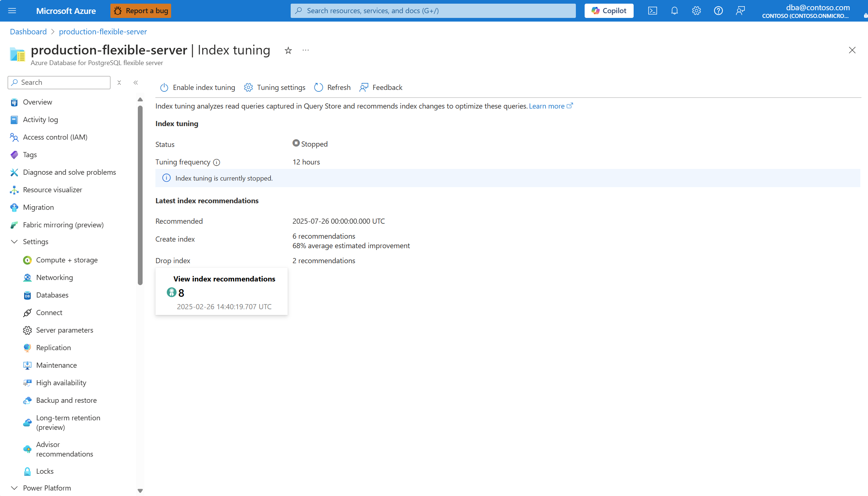This screenshot has height=496, width=868.
Task: Refresh the index tuning page
Action: [x=332, y=87]
